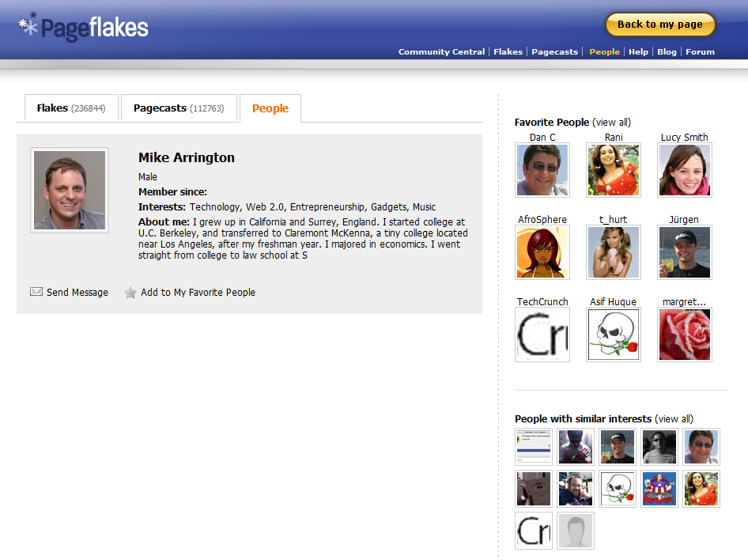
Task: Click the AfroSphere name label
Action: 542,219
